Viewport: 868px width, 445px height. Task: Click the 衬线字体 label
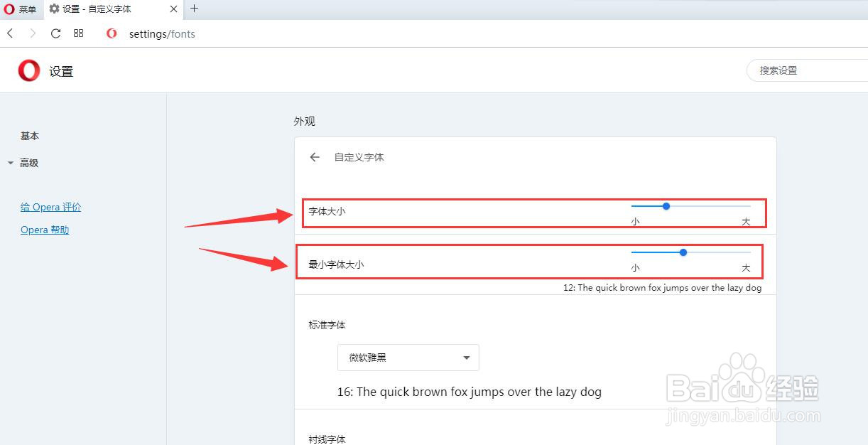pyautogui.click(x=327, y=439)
